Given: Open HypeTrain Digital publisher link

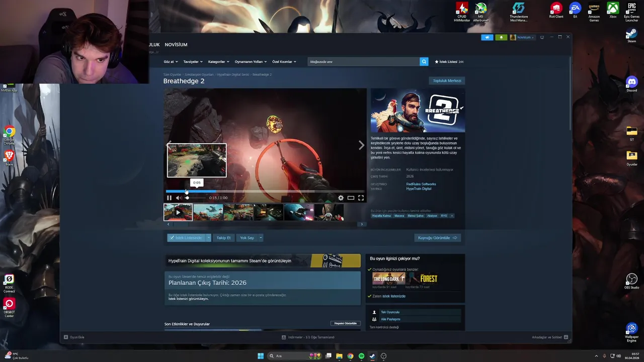Looking at the screenshot, I should point(419,189).
